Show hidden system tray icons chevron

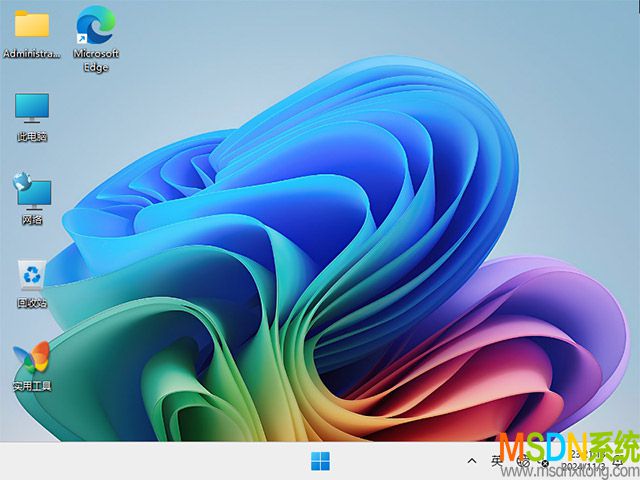click(x=472, y=461)
